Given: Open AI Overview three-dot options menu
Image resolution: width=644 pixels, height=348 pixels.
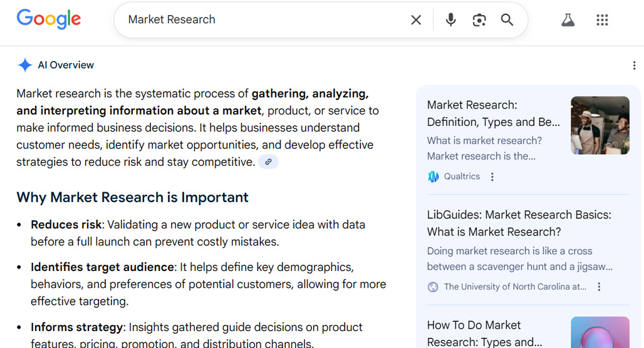Looking at the screenshot, I should click(x=634, y=65).
